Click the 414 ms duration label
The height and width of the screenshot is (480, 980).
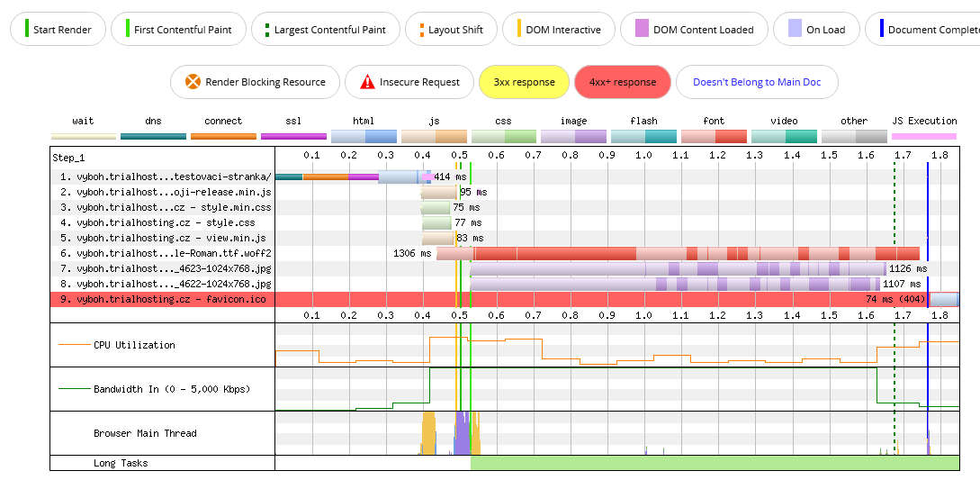click(451, 177)
